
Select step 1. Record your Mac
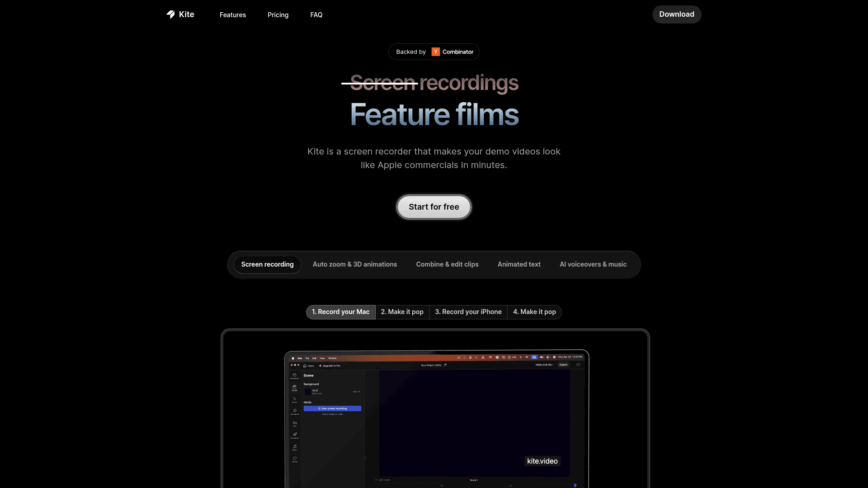[341, 312]
